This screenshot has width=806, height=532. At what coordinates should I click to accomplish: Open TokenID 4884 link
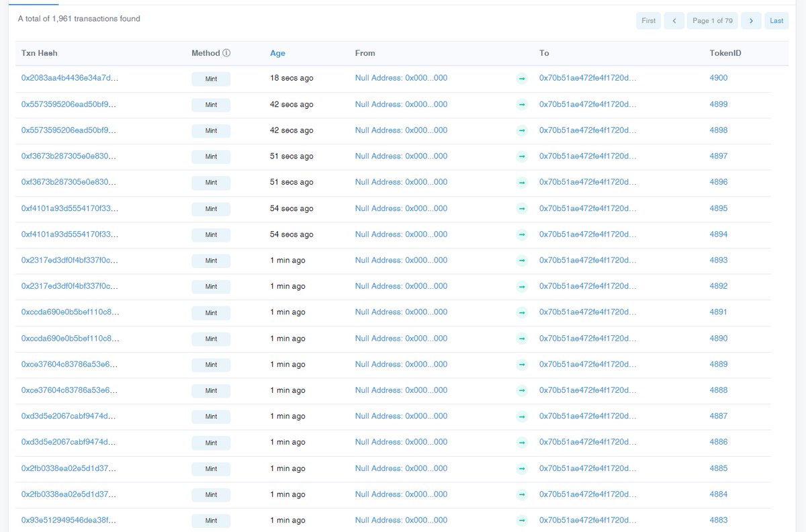719,494
